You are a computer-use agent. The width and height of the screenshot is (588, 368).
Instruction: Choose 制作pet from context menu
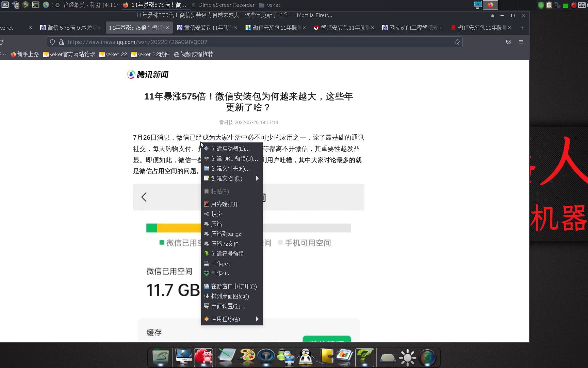coord(232,263)
